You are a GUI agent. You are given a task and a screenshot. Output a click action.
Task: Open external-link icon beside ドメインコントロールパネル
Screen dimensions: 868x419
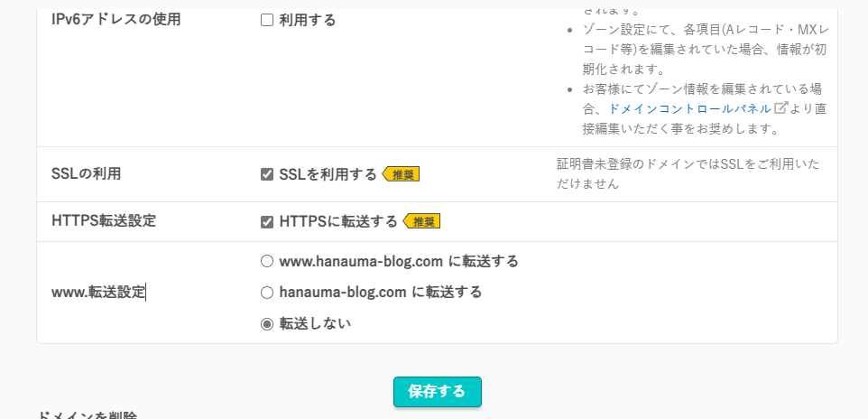pos(780,107)
